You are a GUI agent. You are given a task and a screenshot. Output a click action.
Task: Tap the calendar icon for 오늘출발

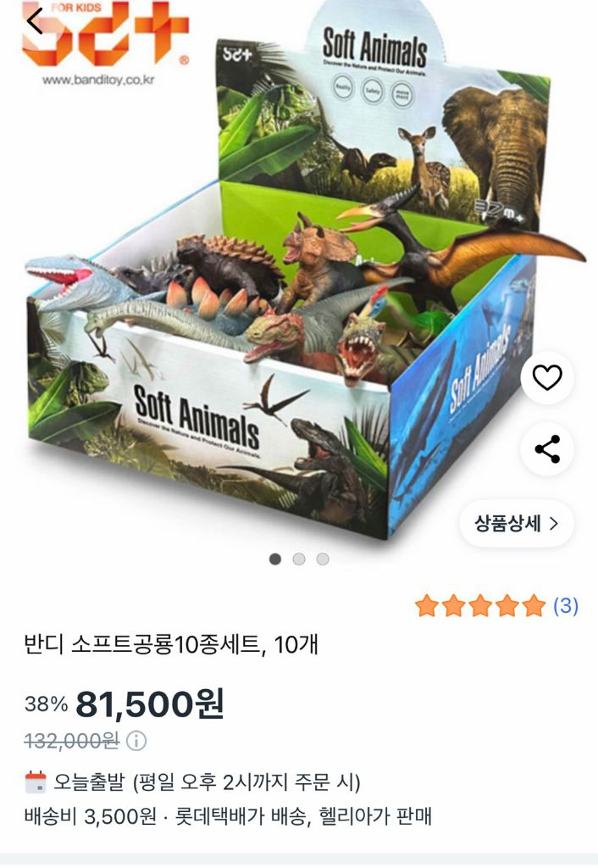coord(36,782)
